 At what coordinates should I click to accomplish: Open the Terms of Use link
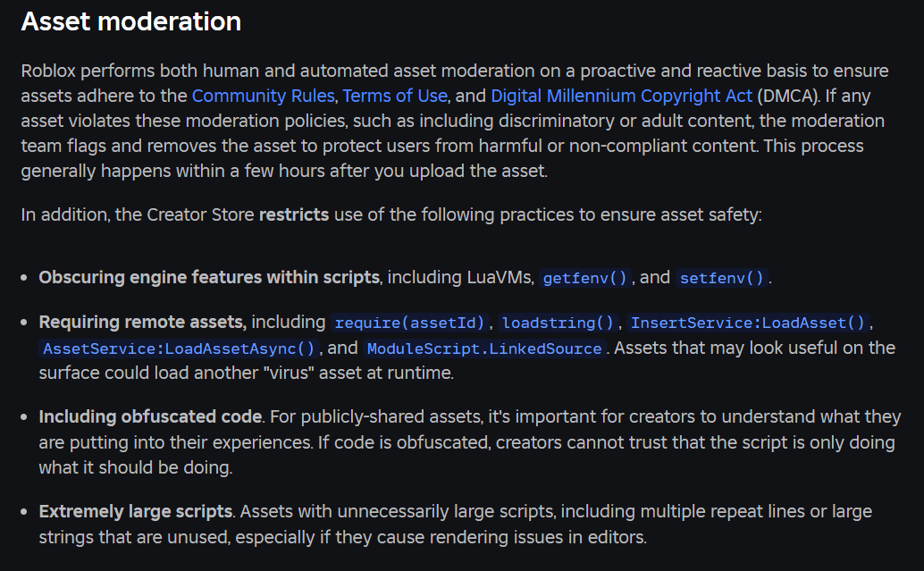tap(394, 96)
